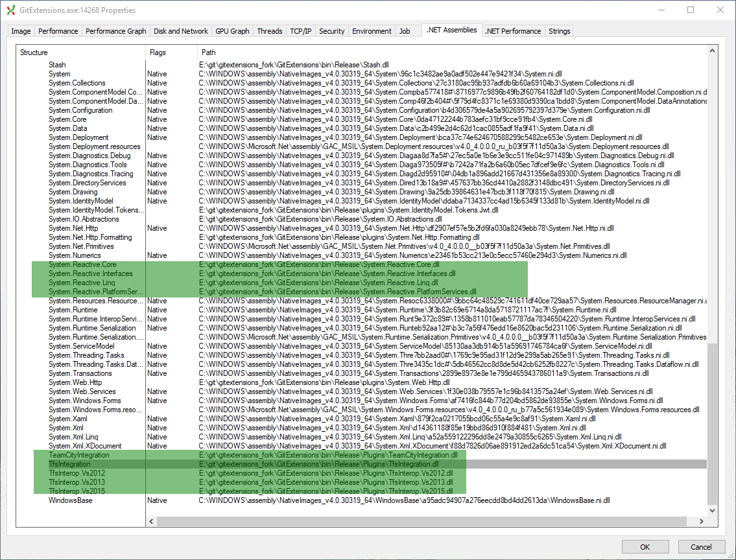The height and width of the screenshot is (560, 736).
Task: Open the .NET Performance tab
Action: pos(512,30)
